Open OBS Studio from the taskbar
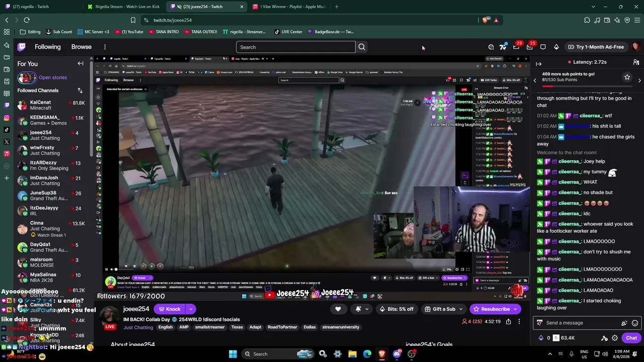644x362 pixels. [x=412, y=354]
